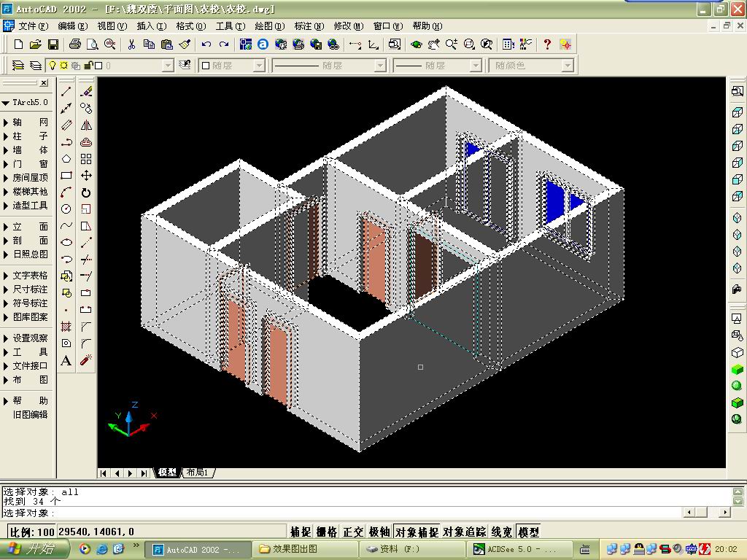This screenshot has height=560, width=747.
Task: Open a drawing with the folder icon
Action: click(35, 44)
